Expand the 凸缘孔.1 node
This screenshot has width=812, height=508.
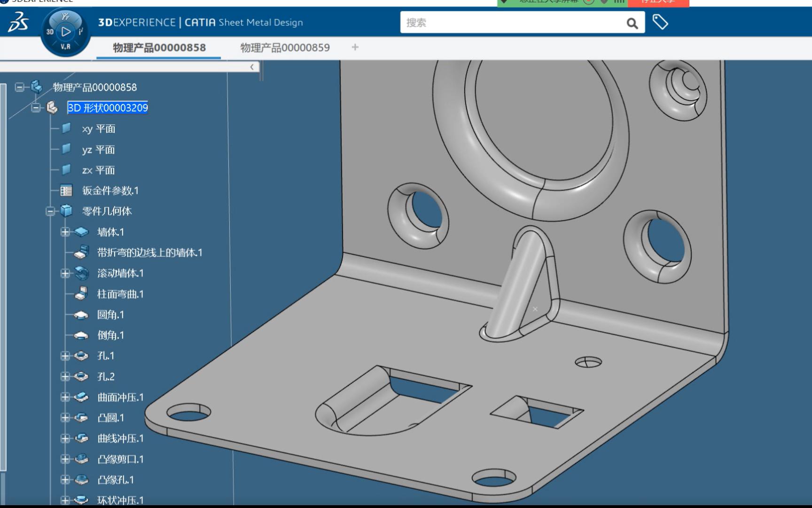pyautogui.click(x=65, y=480)
